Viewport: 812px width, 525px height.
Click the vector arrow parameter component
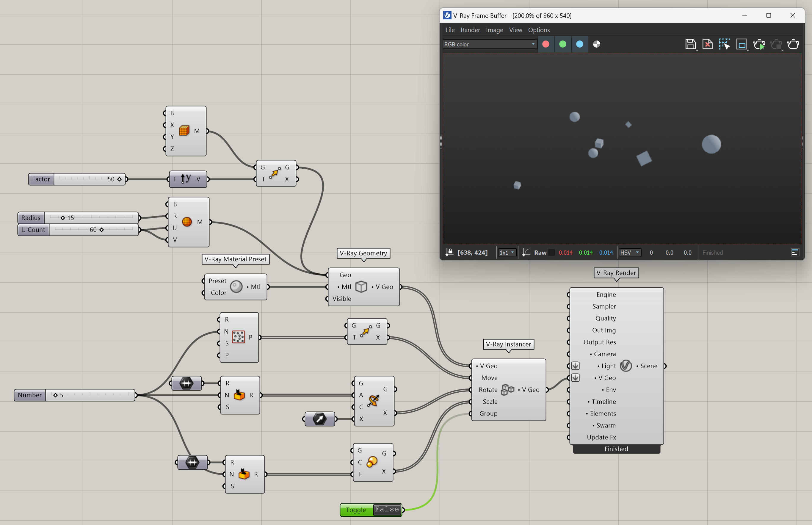pyautogui.click(x=319, y=419)
